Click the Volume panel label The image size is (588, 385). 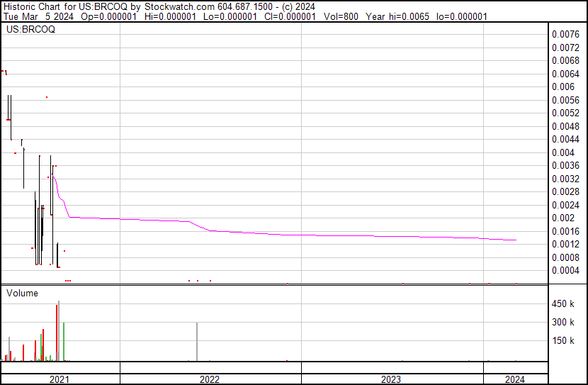[23, 293]
